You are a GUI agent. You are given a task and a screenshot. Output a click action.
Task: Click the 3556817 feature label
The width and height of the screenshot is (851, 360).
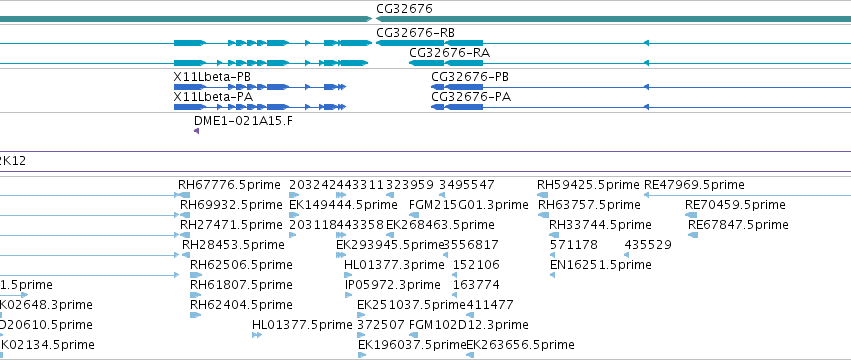pos(471,245)
